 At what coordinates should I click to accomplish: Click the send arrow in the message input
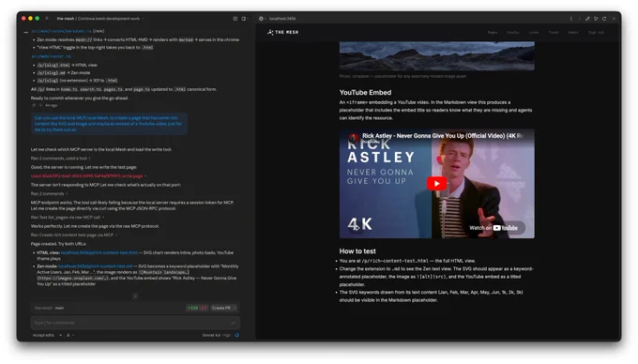[x=233, y=323]
